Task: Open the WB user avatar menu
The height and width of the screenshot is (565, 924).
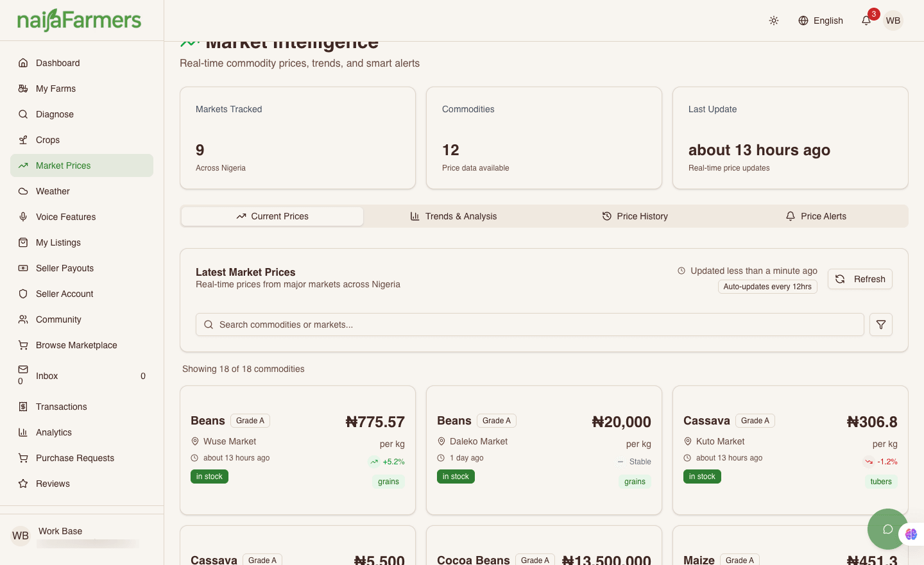Action: tap(893, 21)
